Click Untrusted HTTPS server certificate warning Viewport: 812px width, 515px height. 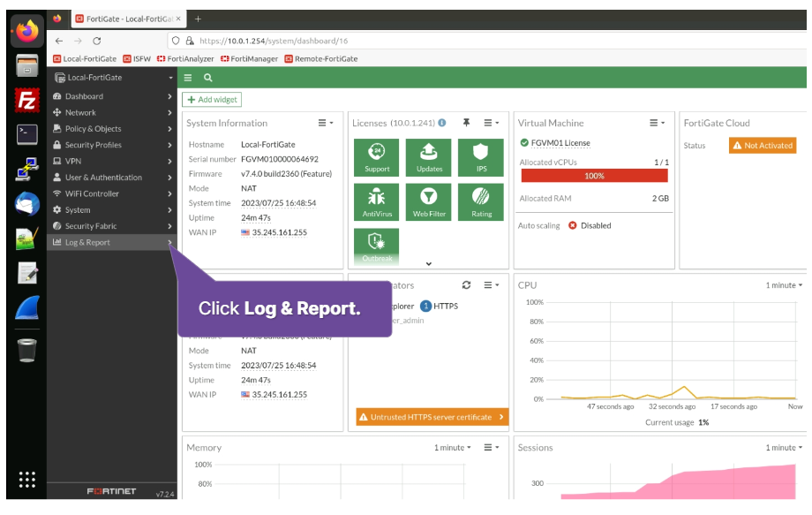[432, 417]
